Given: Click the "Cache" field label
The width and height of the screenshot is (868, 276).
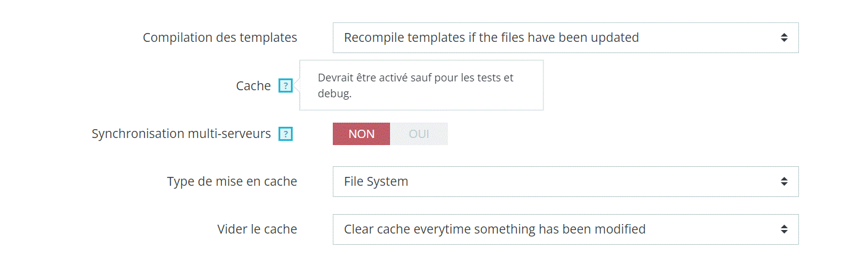Looking at the screenshot, I should 253,86.
